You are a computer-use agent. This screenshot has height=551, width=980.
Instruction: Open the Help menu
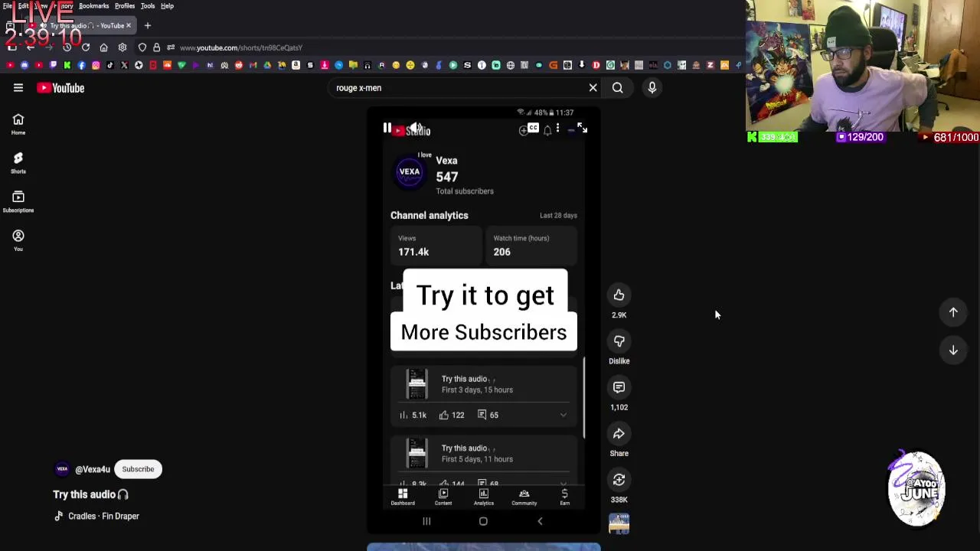[167, 5]
